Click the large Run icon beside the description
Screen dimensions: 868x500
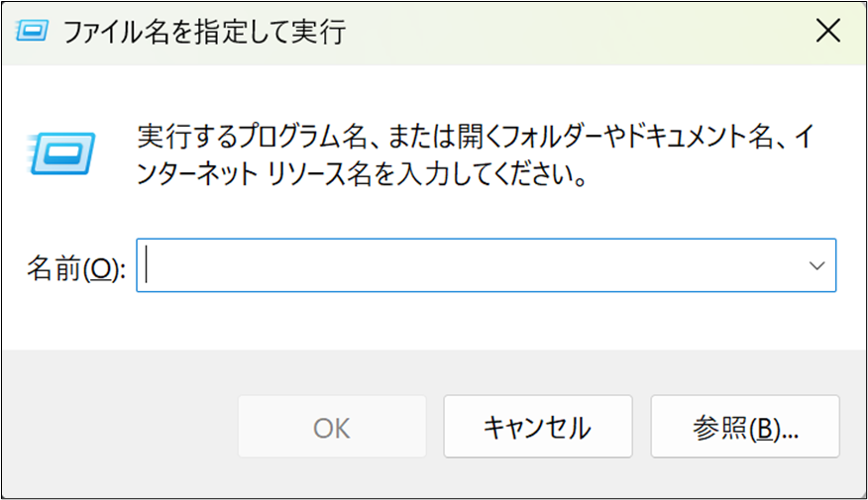coord(63,154)
